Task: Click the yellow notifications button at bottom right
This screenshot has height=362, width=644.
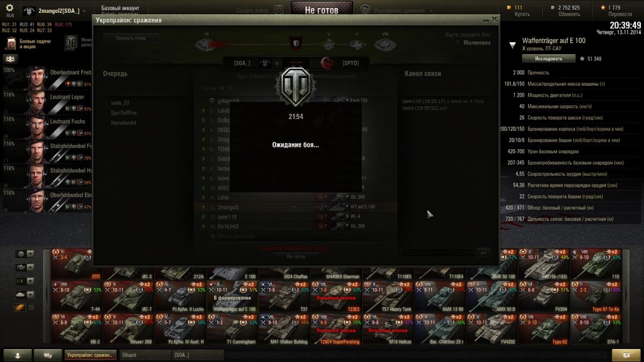Action: 626,355
